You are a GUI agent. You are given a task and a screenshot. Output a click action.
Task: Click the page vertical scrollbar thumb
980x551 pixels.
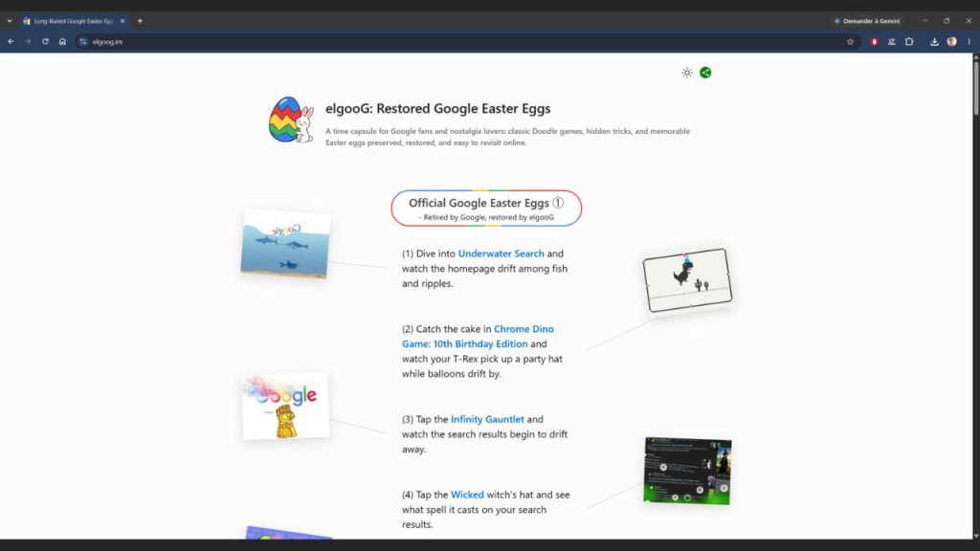(975, 87)
